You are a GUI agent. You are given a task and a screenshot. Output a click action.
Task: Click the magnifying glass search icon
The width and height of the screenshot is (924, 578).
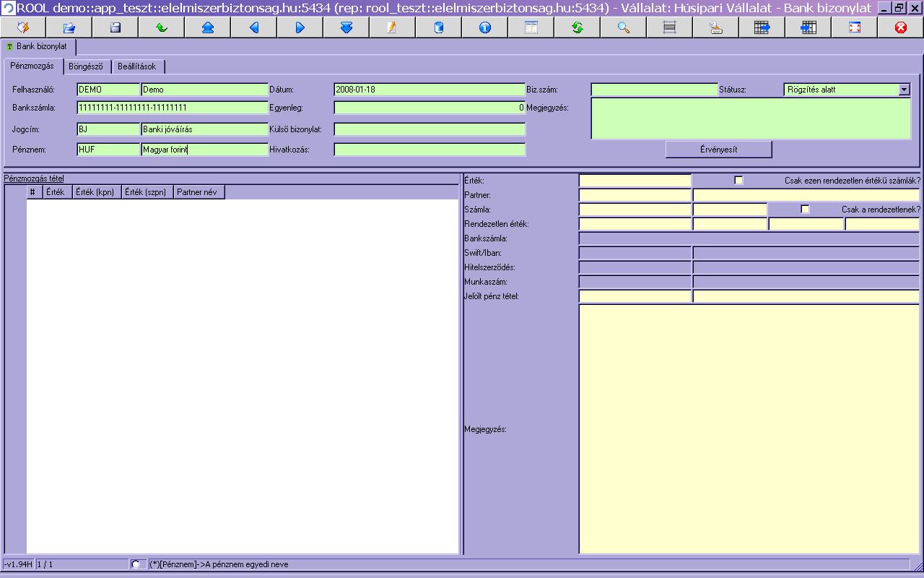pos(623,27)
